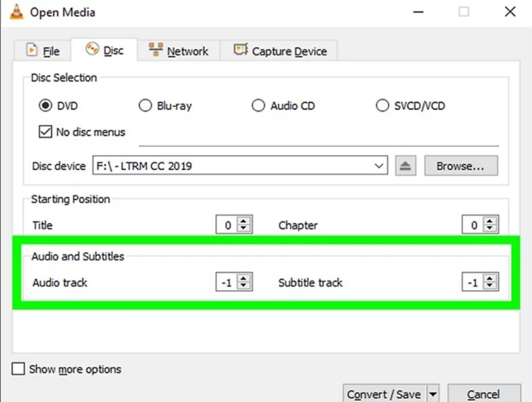Open the Convert/Save dropdown arrow
Screen dimensions: 532x402
click(x=433, y=393)
